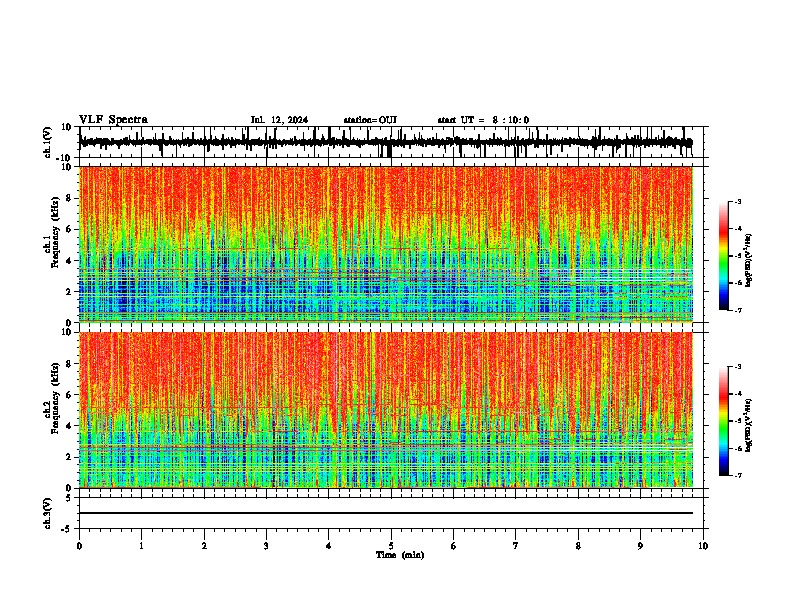Click the "8" kHz tick on ch.2 frequency axis
The width and height of the screenshot is (792, 612).
click(x=69, y=364)
